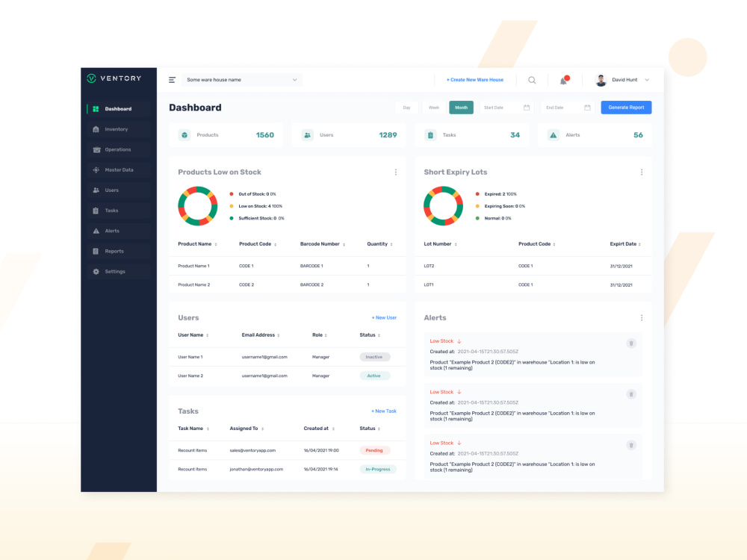Focus the End Date input field
747x560 pixels.
(x=567, y=108)
